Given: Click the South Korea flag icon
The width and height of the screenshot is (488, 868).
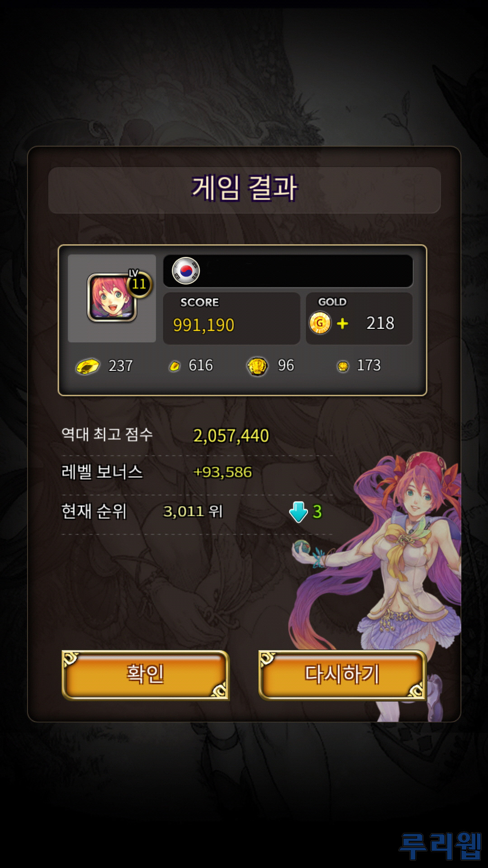Looking at the screenshot, I should (x=186, y=270).
